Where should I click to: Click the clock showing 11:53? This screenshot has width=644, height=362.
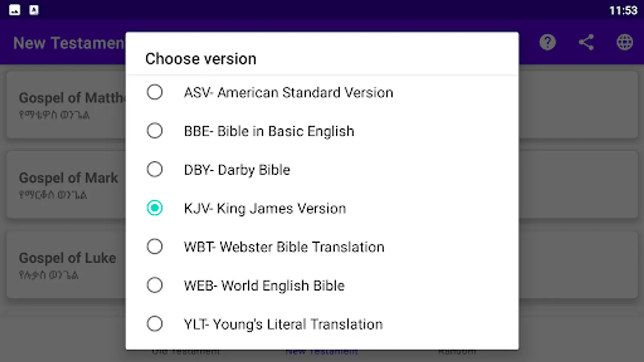[x=623, y=10]
